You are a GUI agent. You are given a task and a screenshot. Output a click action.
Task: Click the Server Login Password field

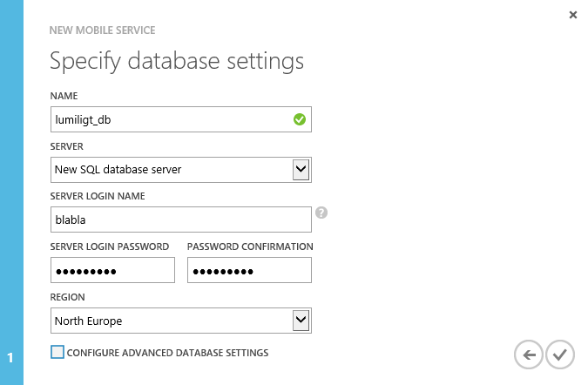click(112, 270)
